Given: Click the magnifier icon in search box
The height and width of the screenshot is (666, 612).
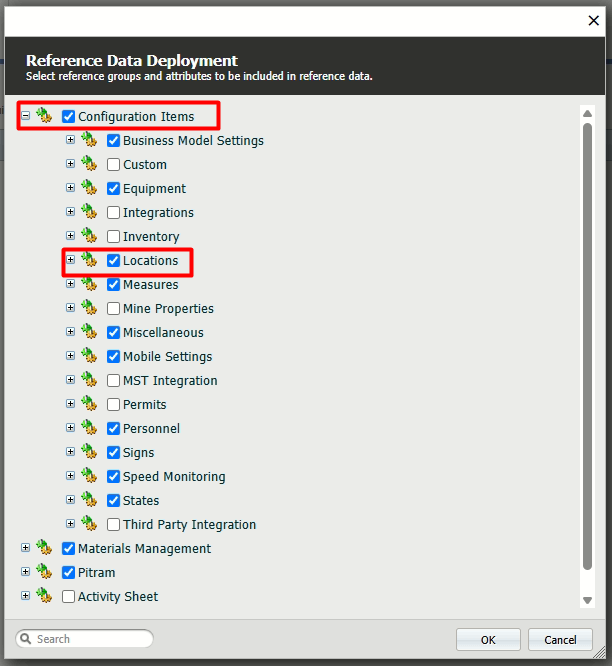Looking at the screenshot, I should tap(27, 639).
